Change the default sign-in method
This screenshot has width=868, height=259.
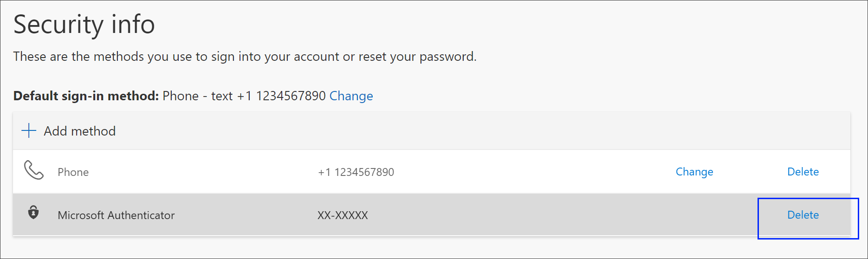coord(351,96)
